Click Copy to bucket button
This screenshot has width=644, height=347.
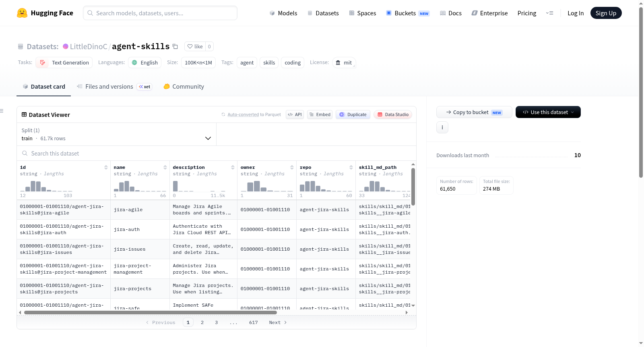(x=474, y=112)
